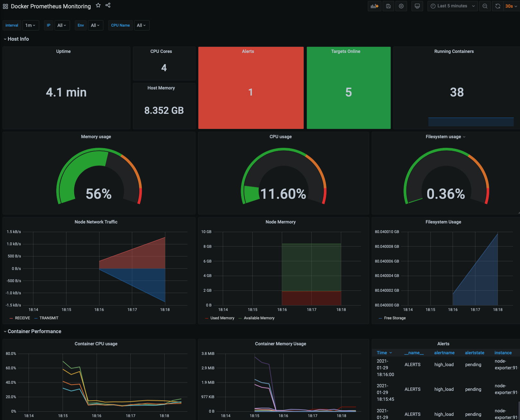Open dashboard settings gear icon

pyautogui.click(x=401, y=6)
